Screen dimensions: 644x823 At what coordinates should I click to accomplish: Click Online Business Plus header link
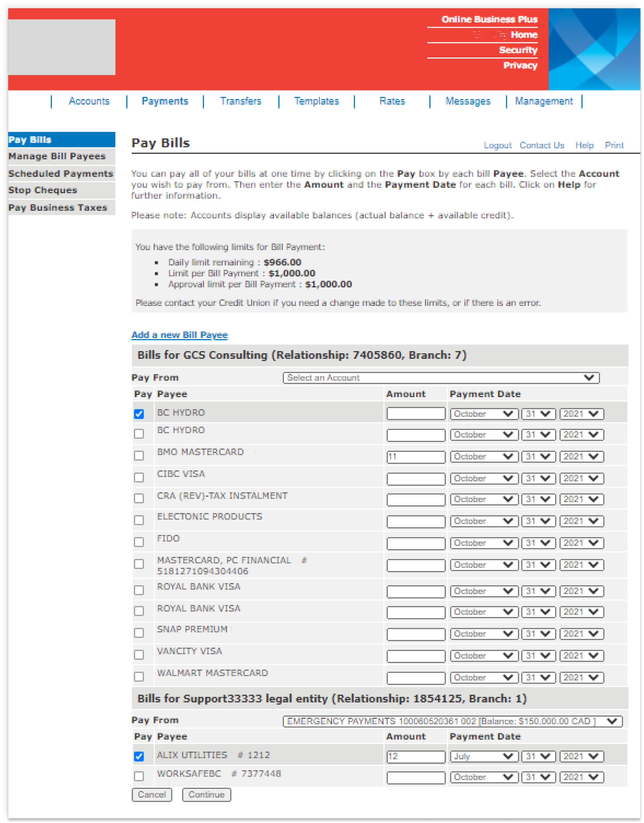tap(489, 19)
